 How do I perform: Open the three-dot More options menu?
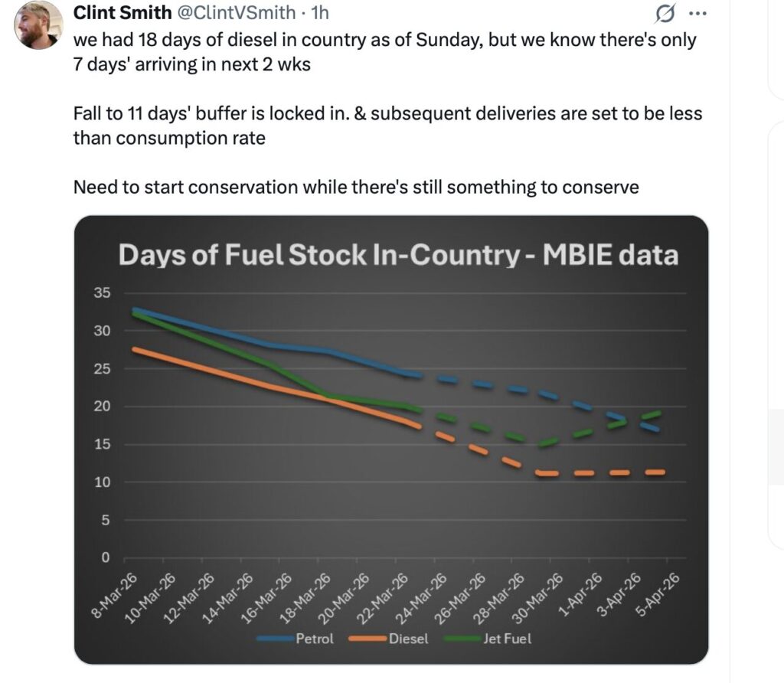click(696, 14)
